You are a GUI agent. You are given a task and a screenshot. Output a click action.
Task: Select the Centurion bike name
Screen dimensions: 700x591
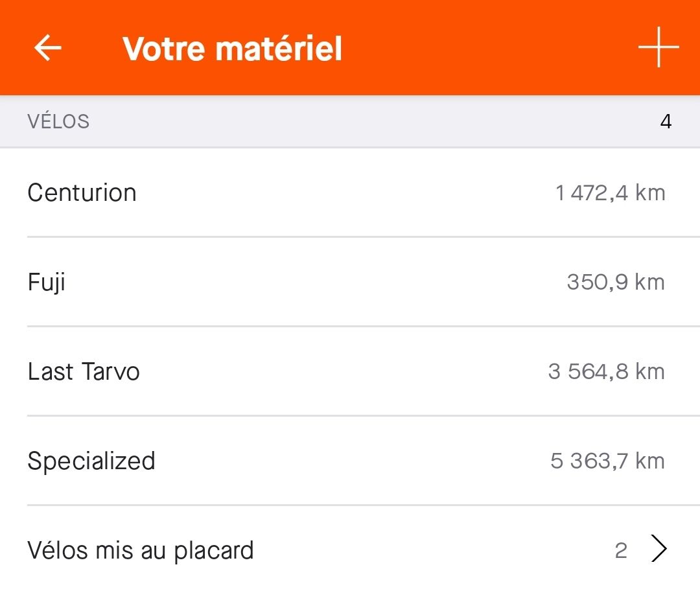(82, 193)
